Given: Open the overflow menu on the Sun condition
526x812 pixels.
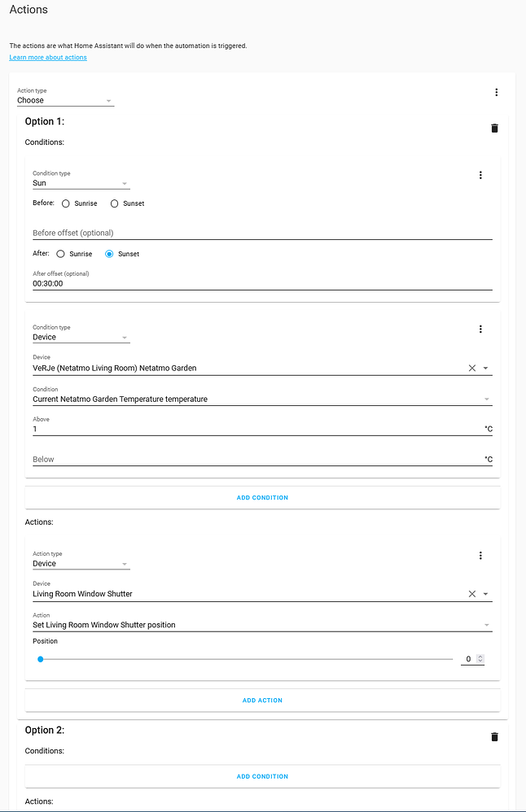Looking at the screenshot, I should click(x=480, y=175).
